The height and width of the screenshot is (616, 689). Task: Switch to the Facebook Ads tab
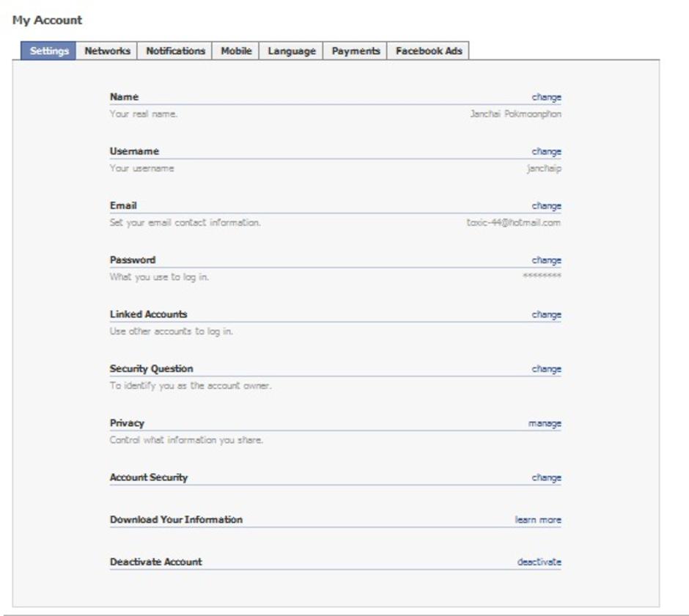point(429,51)
